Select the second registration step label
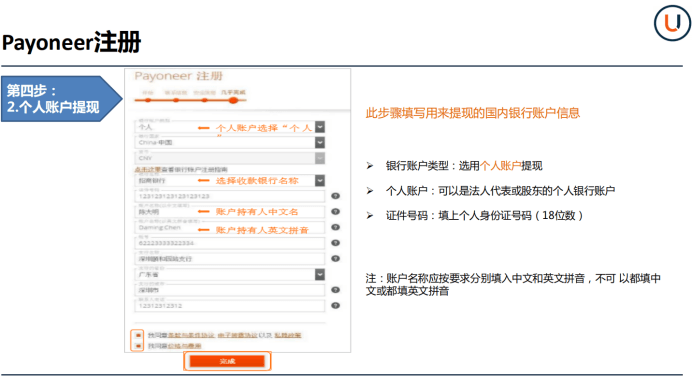The height and width of the screenshot is (379, 692). (176, 93)
